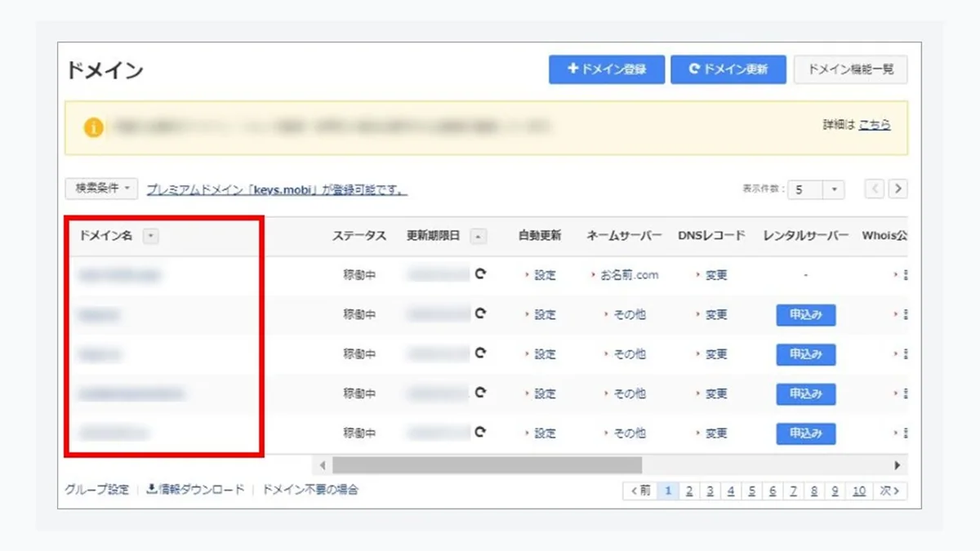Click the ドメイン登録 button
The height and width of the screenshot is (551, 980).
[x=607, y=69]
